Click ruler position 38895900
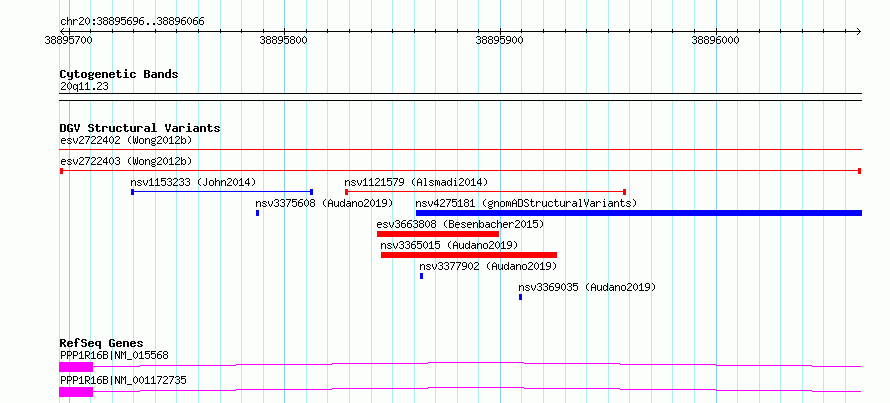 click(x=500, y=40)
